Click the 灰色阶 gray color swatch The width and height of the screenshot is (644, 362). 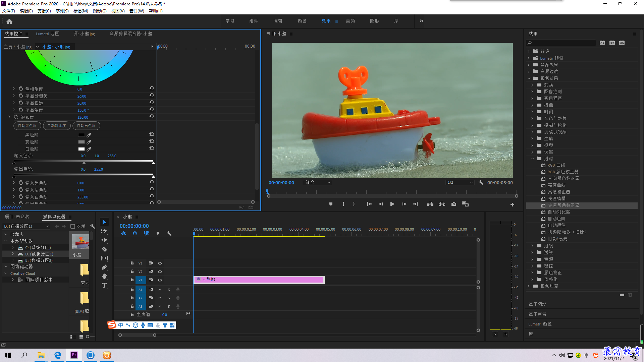click(82, 142)
